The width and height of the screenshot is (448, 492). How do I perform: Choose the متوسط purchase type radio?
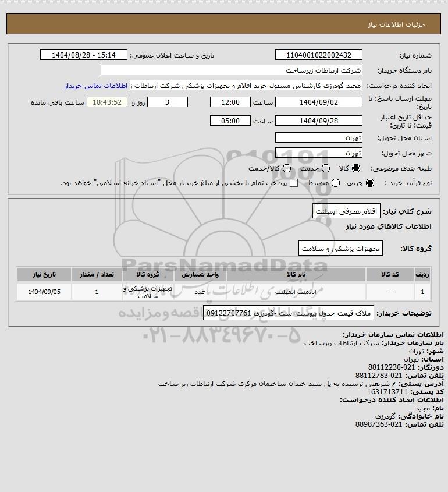pyautogui.click(x=336, y=183)
